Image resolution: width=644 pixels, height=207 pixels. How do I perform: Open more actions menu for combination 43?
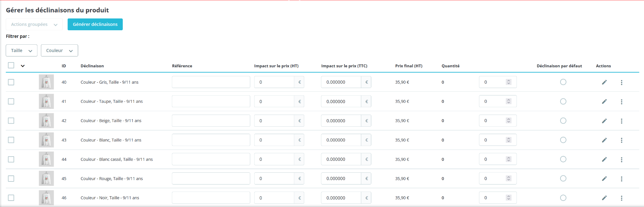[622, 140]
